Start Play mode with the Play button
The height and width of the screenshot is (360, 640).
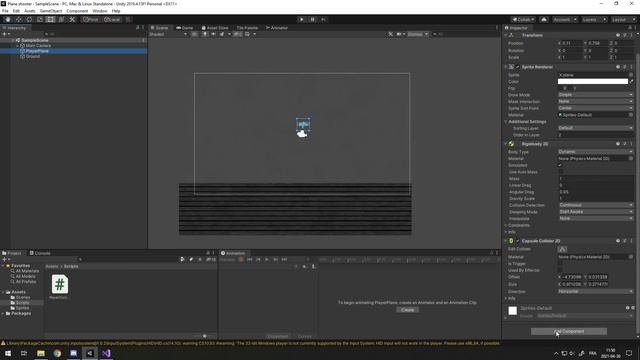pyautogui.click(x=302, y=20)
